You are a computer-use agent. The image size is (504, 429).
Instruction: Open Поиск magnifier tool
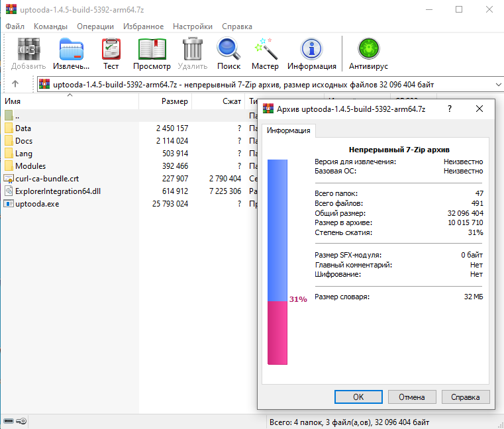click(228, 49)
